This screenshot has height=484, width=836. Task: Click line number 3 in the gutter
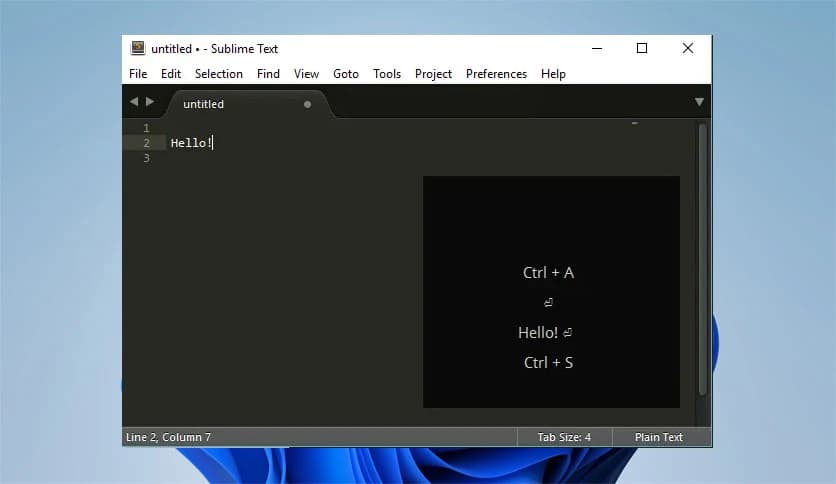[146, 158]
